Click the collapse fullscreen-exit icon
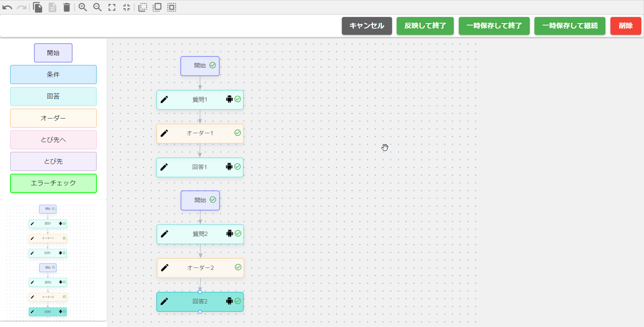The width and height of the screenshot is (644, 327). point(127,7)
